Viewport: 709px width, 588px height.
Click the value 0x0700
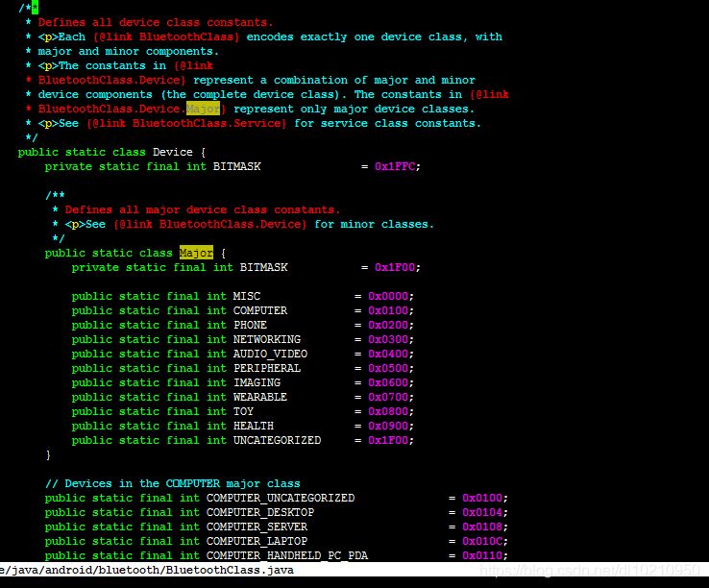[388, 397]
